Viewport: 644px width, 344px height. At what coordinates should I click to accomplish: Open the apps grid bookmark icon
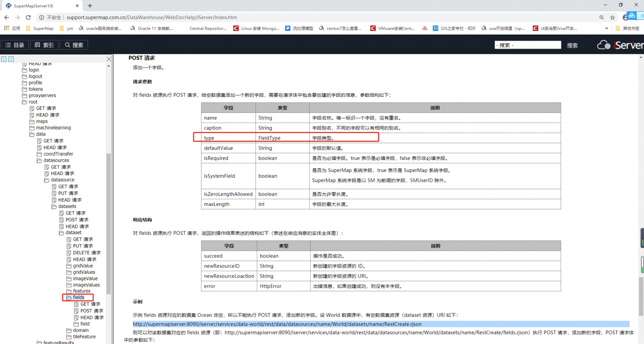tap(6, 28)
